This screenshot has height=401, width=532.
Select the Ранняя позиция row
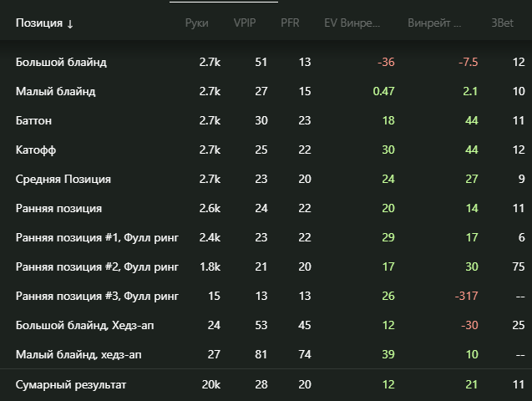pyautogui.click(x=58, y=208)
